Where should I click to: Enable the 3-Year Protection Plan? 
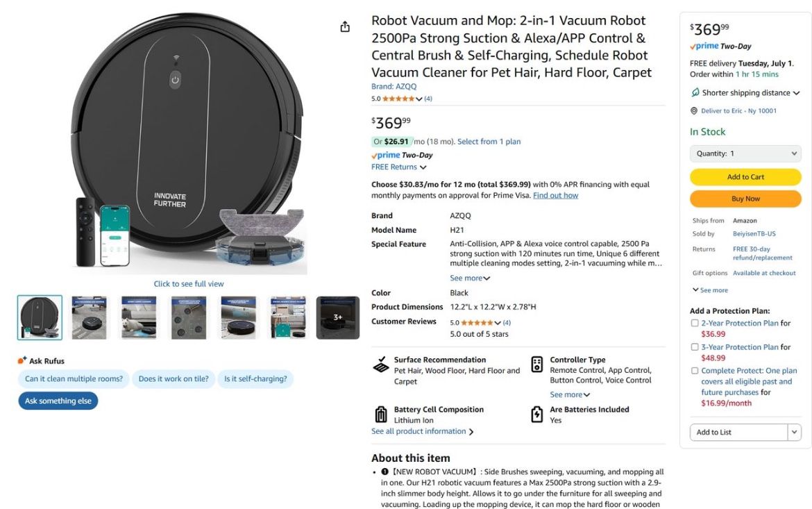(695, 347)
